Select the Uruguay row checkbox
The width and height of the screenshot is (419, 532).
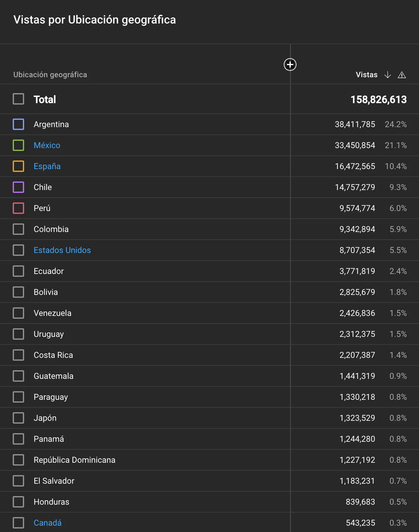[18, 334]
